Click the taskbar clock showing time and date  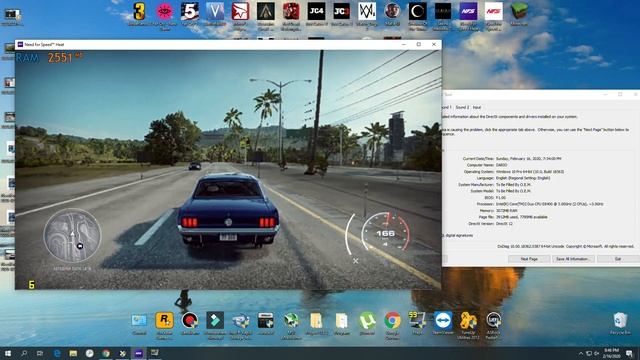tap(611, 353)
